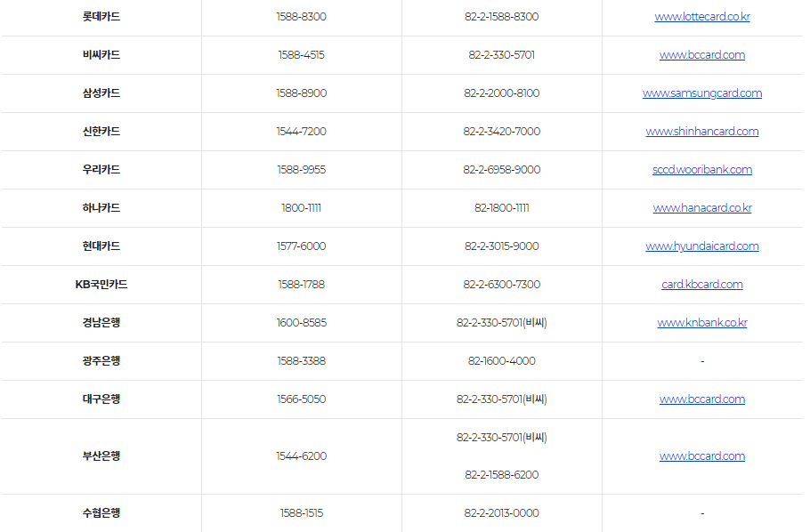
Task: Visit the www.samsungcard.com website link
Action: click(702, 93)
